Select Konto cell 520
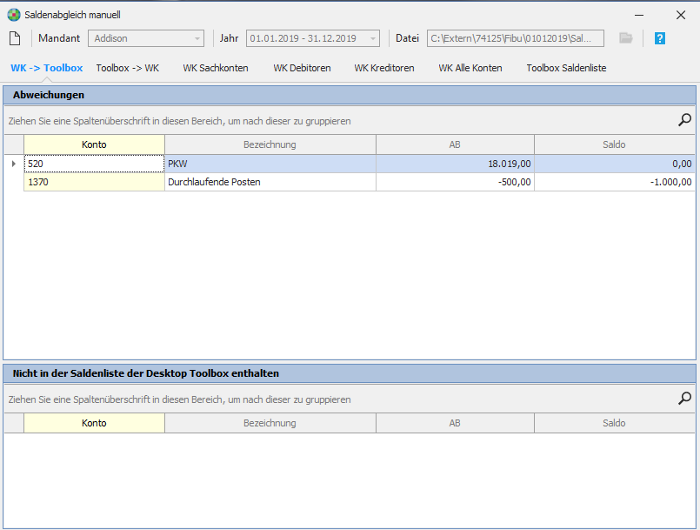Viewport: 700px width, 530px height. 94,164
